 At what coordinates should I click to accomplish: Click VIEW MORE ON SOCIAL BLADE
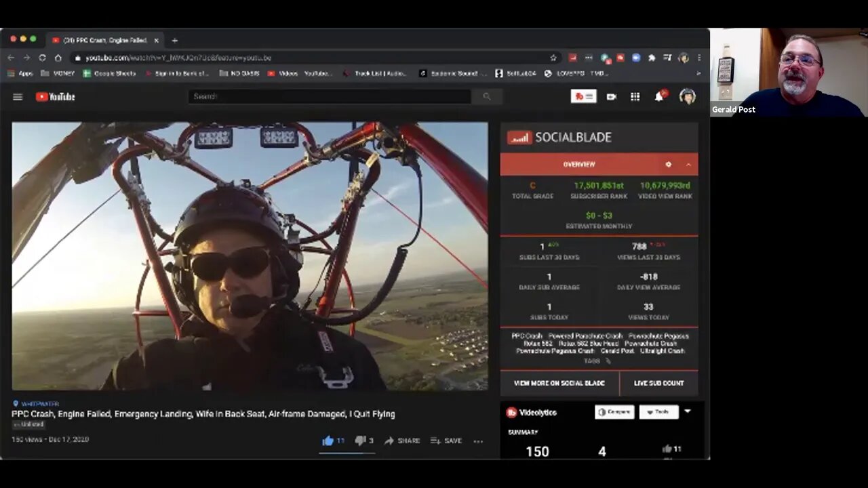(x=559, y=383)
